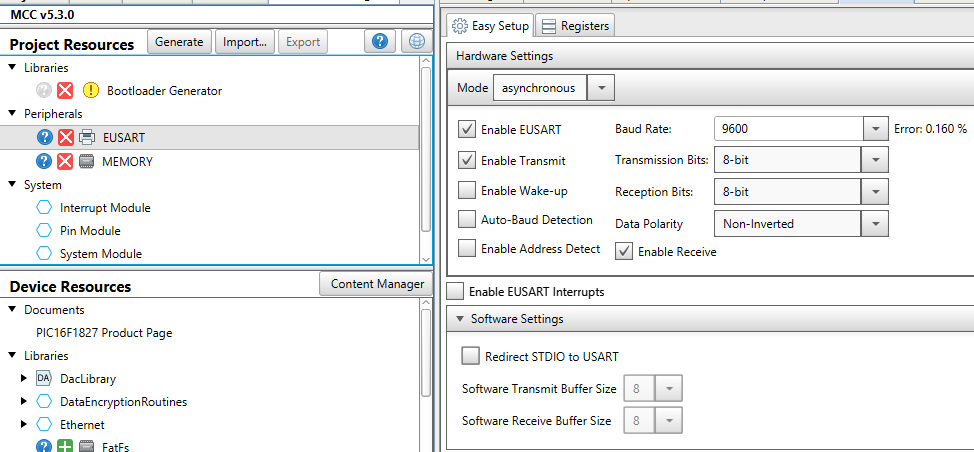The width and height of the screenshot is (974, 452).
Task: Click the globe icon button in Project Resources
Action: tap(416, 41)
